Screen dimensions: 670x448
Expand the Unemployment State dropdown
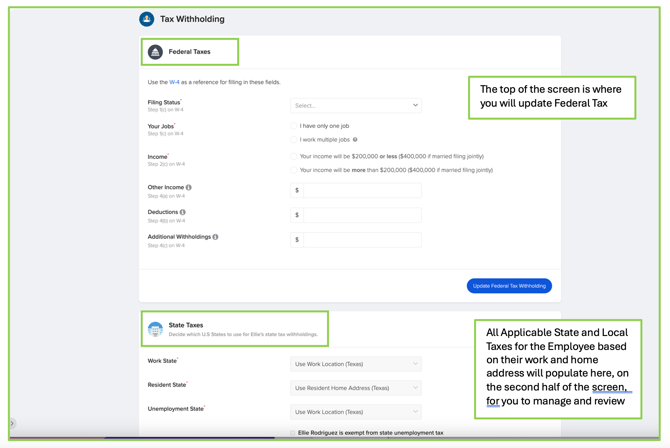[x=356, y=412]
